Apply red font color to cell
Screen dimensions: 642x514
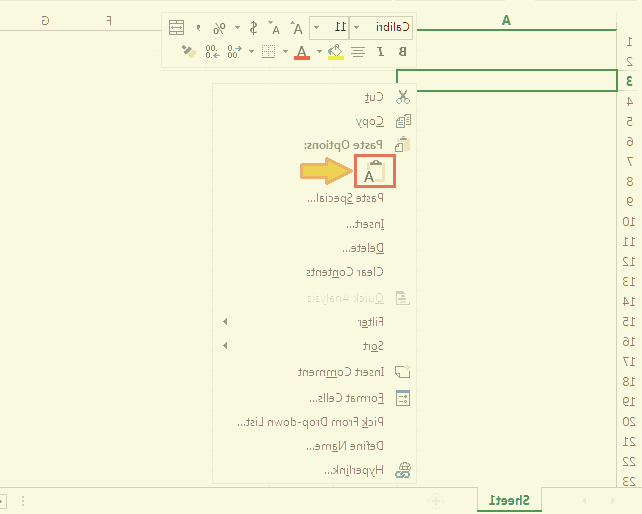pos(302,51)
